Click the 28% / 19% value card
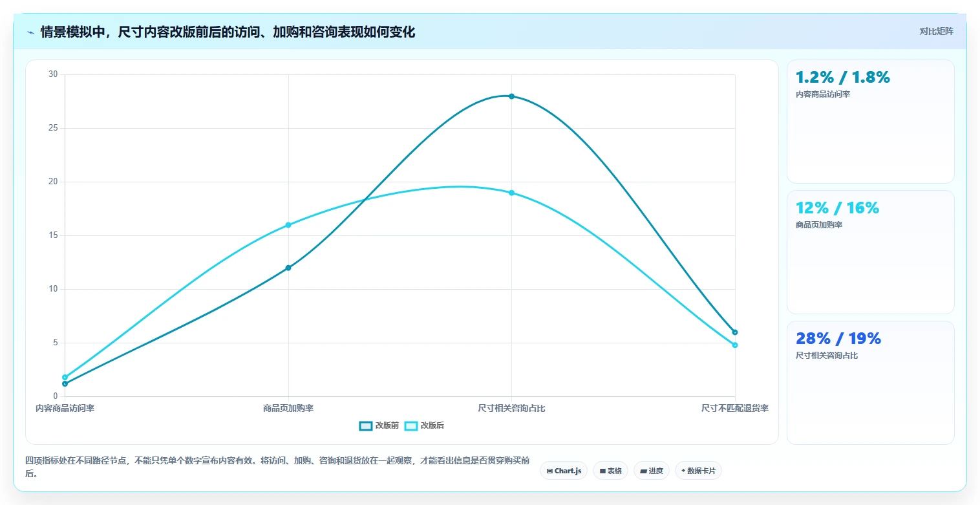Screen dimensions: 980x505 click(870, 383)
